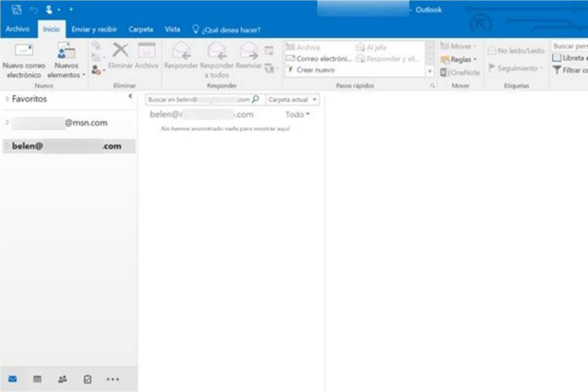The image size is (588, 392).
Task: Open the Carpeta actual search scope dropdown
Action: (x=292, y=99)
